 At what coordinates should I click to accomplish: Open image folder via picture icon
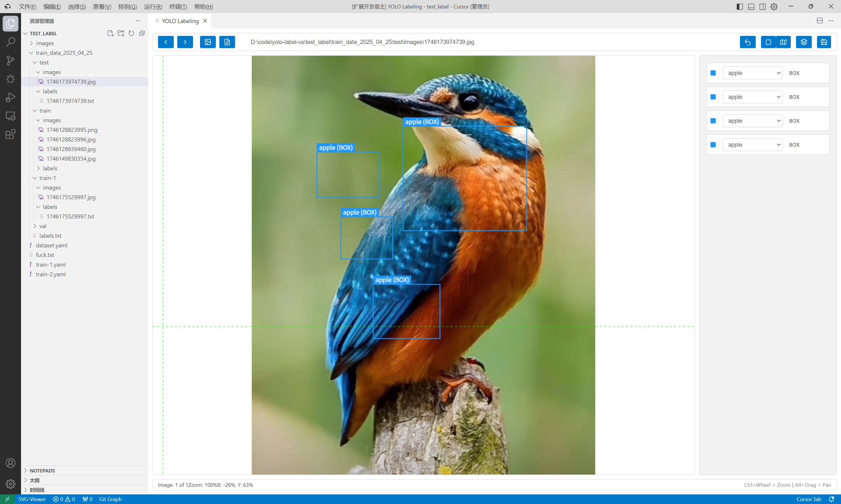point(208,42)
